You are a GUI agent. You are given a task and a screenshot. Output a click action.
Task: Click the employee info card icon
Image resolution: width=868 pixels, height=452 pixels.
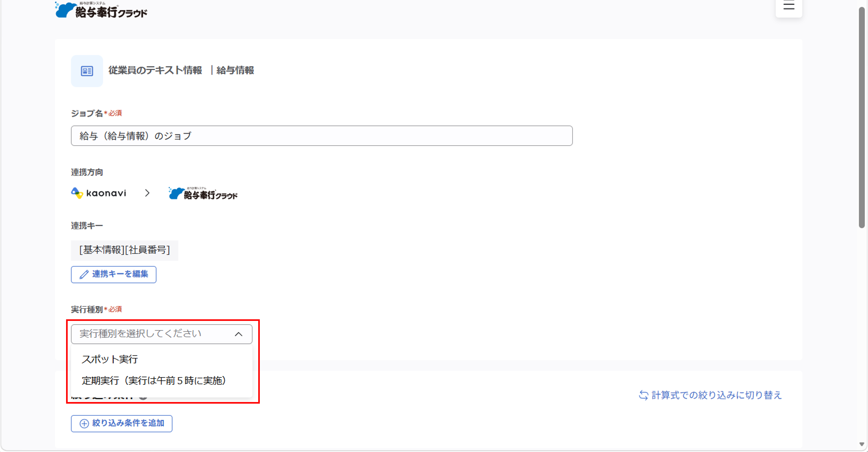click(87, 71)
